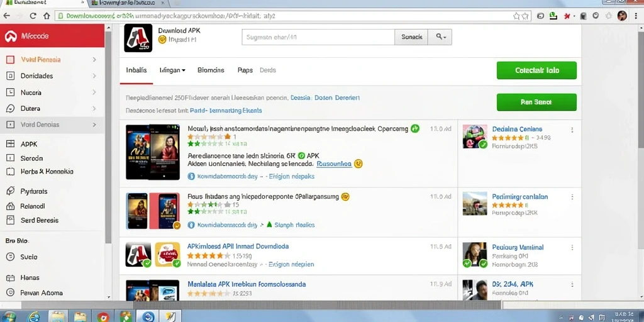The image size is (644, 322).
Task: Toggle the Nucora sidebar checkbox
Action: [x=10, y=92]
